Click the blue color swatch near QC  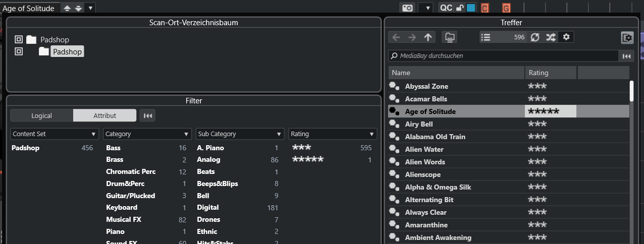coord(471,8)
